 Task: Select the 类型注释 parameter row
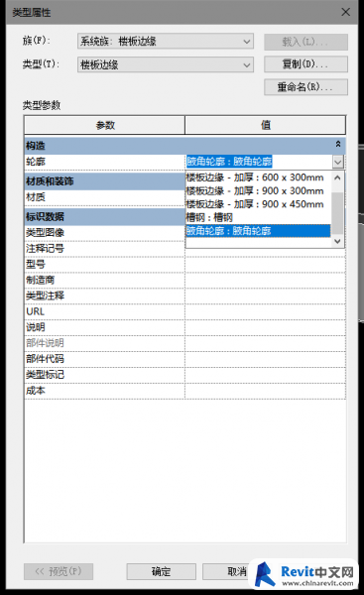point(104,296)
